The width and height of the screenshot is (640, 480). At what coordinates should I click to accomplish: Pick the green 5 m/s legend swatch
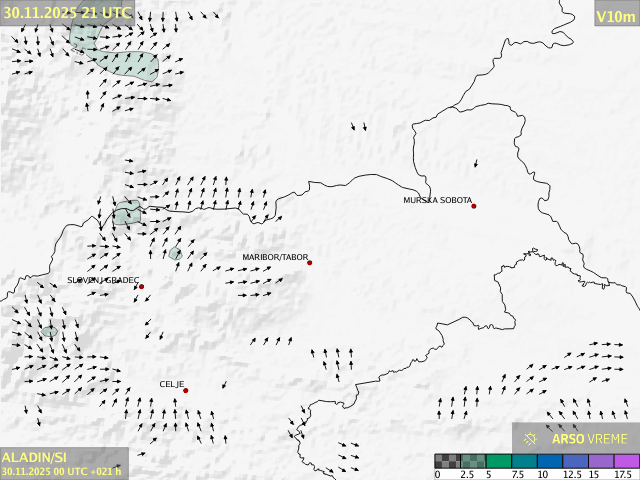tap(498, 461)
